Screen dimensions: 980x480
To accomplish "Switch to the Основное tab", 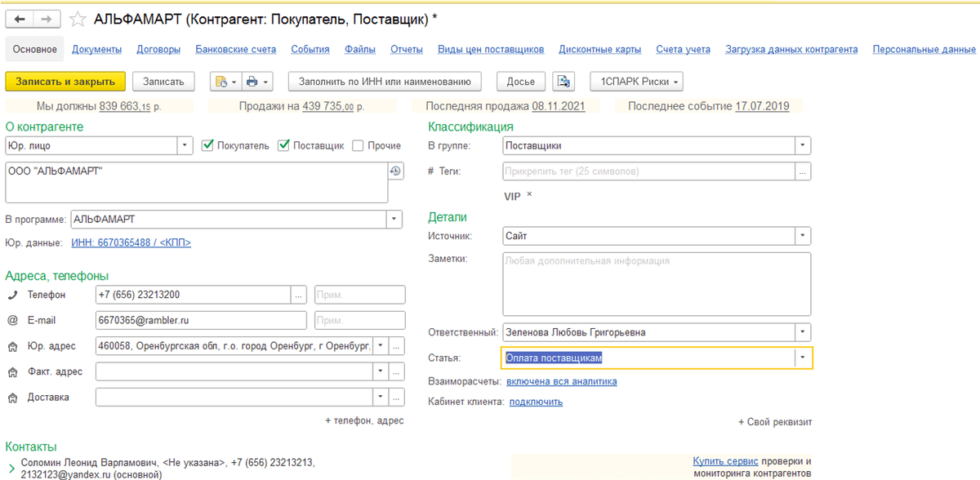I will click(35, 49).
